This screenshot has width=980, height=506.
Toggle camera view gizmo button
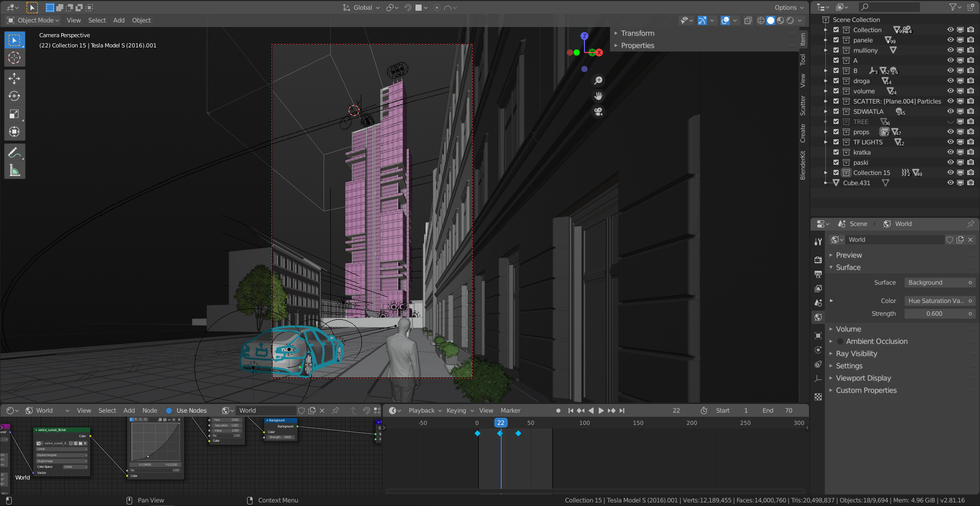pos(598,112)
